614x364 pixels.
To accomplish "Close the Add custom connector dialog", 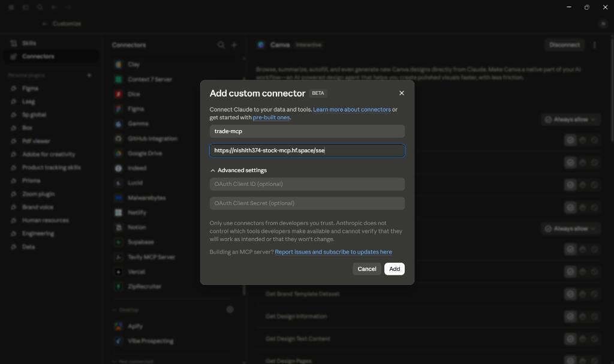I will 401,94.
